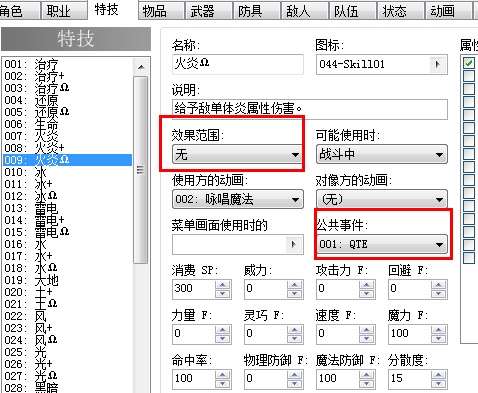
Task: Increase 命中率 value
Action: [222, 375]
